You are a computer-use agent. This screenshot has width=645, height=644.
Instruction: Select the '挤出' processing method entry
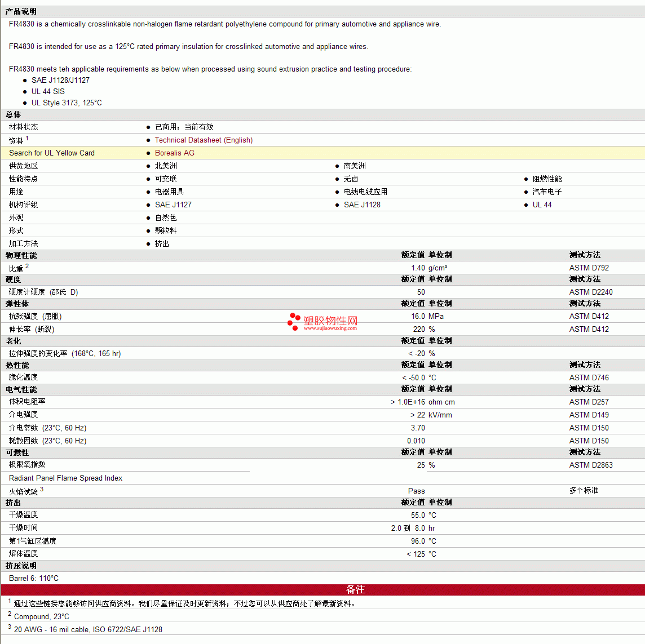(x=162, y=244)
